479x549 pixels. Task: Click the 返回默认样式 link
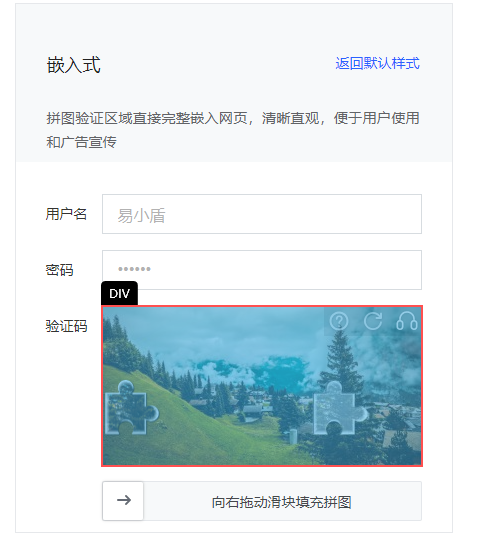click(x=377, y=63)
